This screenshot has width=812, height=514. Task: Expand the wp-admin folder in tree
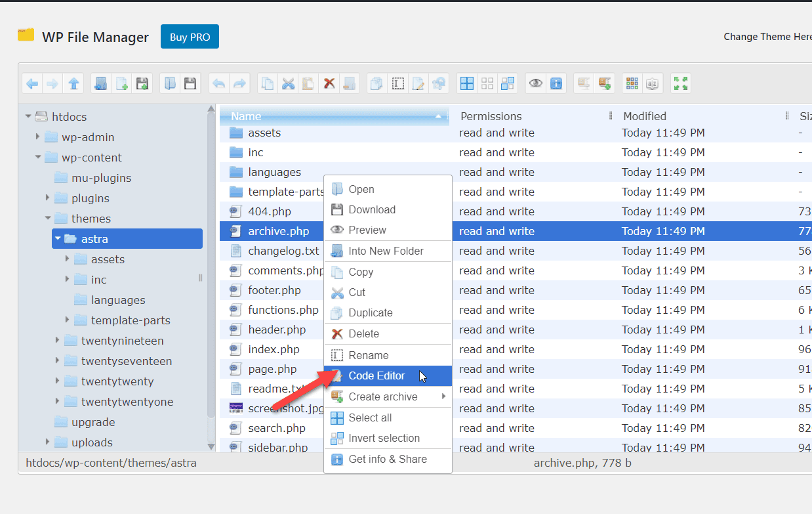[38, 137]
